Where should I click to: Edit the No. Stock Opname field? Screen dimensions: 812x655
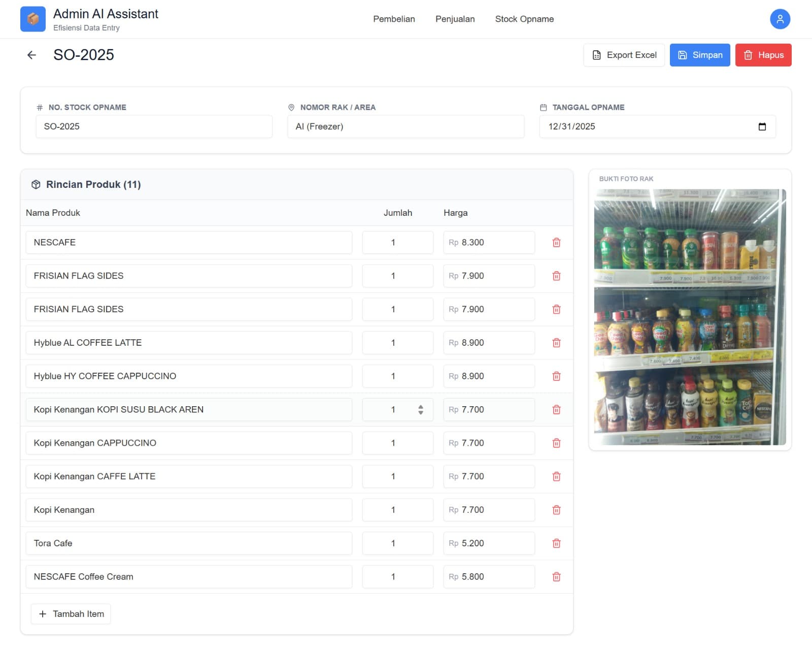pos(154,126)
